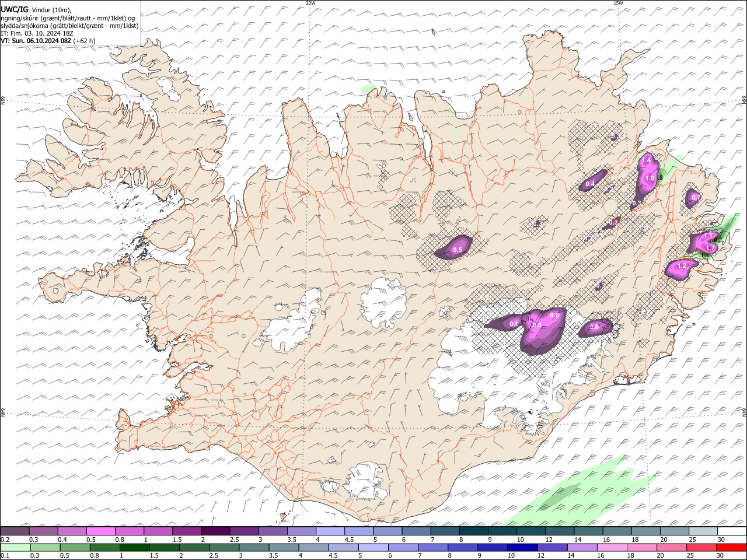Click the light purple-blue 6 swatch in green scale
This screenshot has height=560, width=747.
tap(403, 548)
